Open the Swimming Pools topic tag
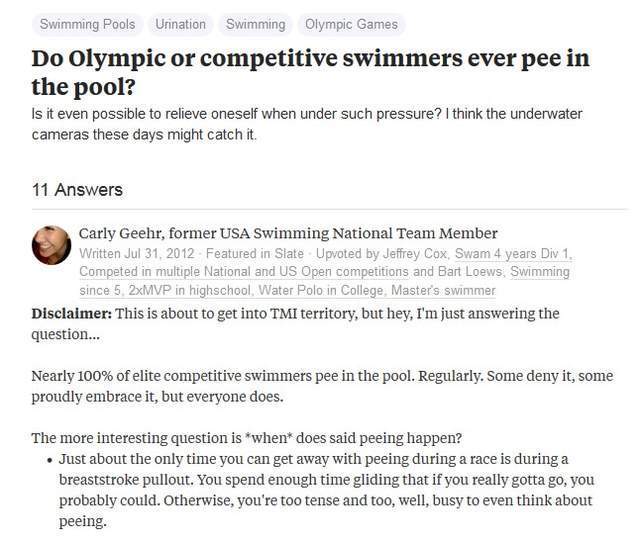The height and width of the screenshot is (541, 640). [x=87, y=24]
